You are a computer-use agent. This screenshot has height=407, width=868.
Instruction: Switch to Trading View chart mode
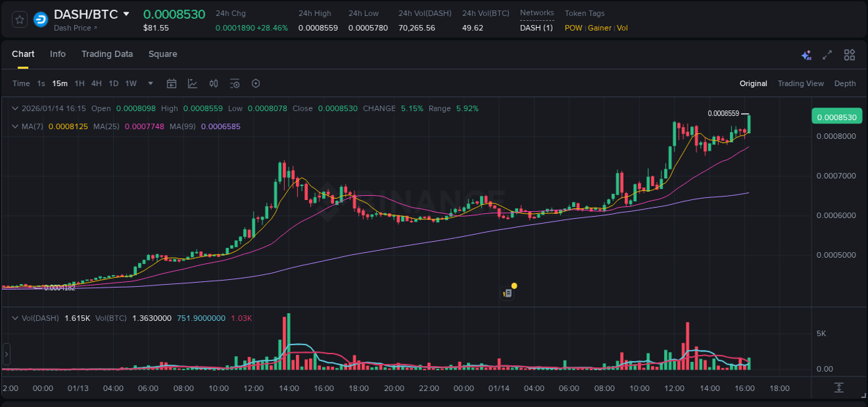[800, 83]
